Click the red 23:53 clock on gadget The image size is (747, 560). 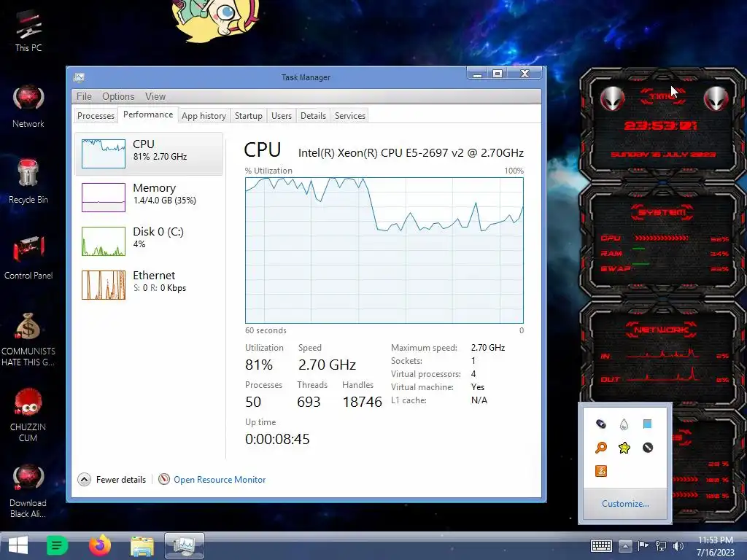(x=661, y=125)
